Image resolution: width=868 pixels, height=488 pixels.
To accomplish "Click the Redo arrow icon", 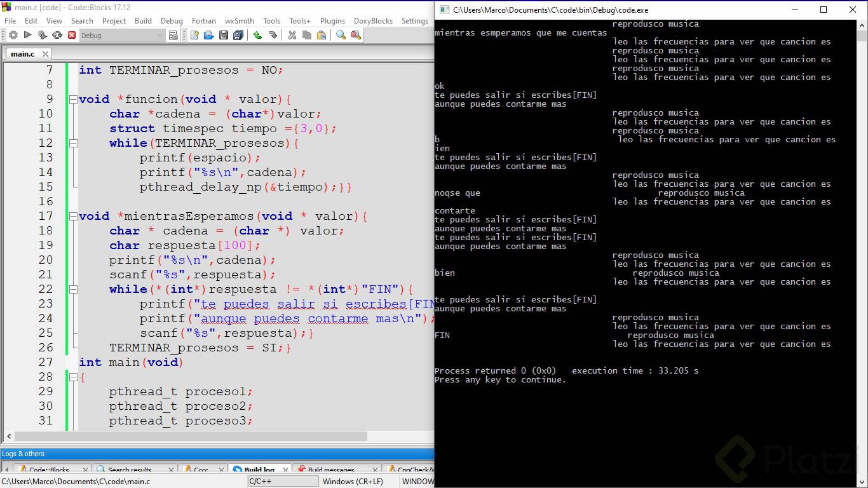I will click(273, 36).
